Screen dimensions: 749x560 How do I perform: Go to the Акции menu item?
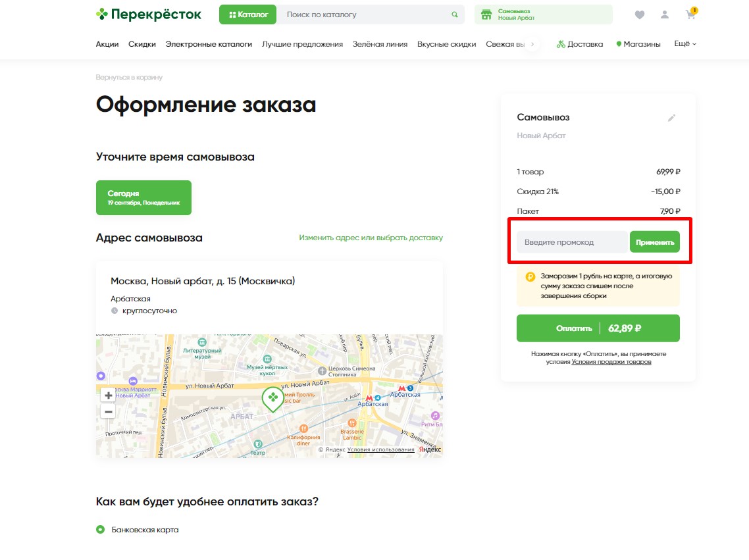click(x=107, y=44)
